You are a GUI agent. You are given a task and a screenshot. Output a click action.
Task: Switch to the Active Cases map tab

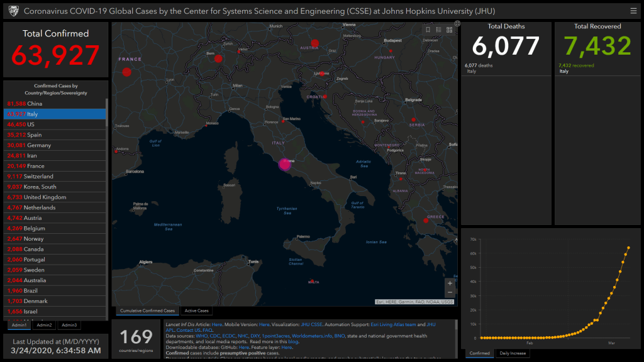(x=196, y=310)
